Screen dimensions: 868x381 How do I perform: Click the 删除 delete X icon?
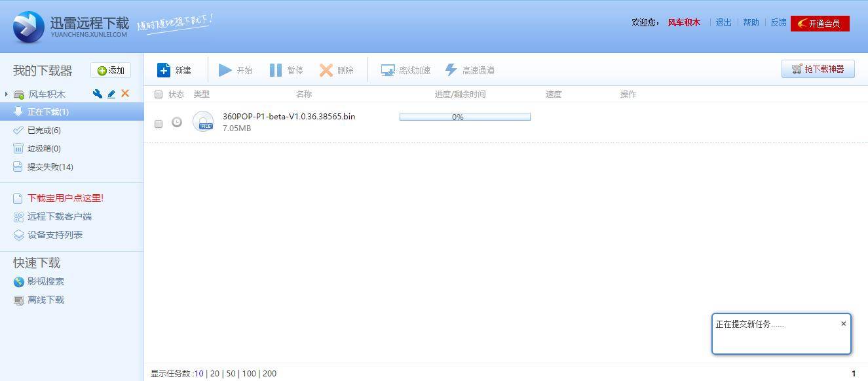(x=326, y=70)
